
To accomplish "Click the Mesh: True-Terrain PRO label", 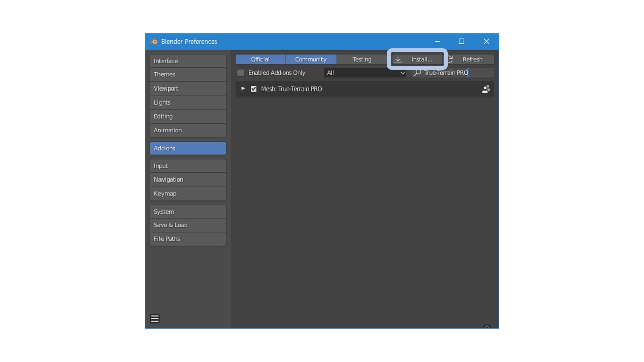I will [x=291, y=89].
